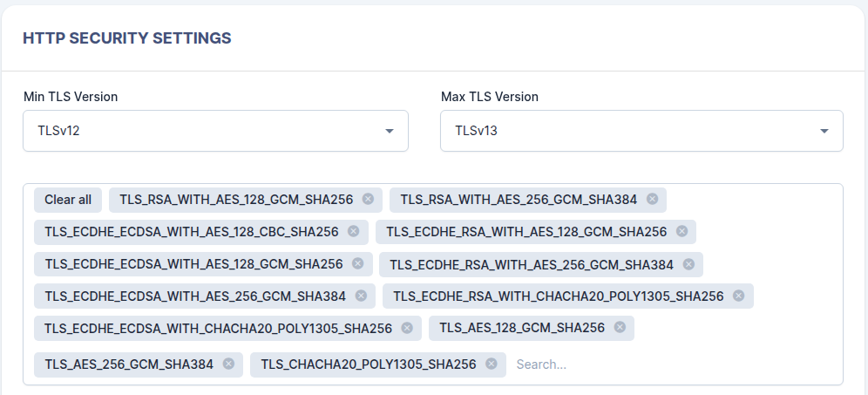Remove TLS_ECDHE_ECDSA_WITH_AES_256_GCM_SHA384 chip
This screenshot has height=395, width=868.
pos(361,296)
